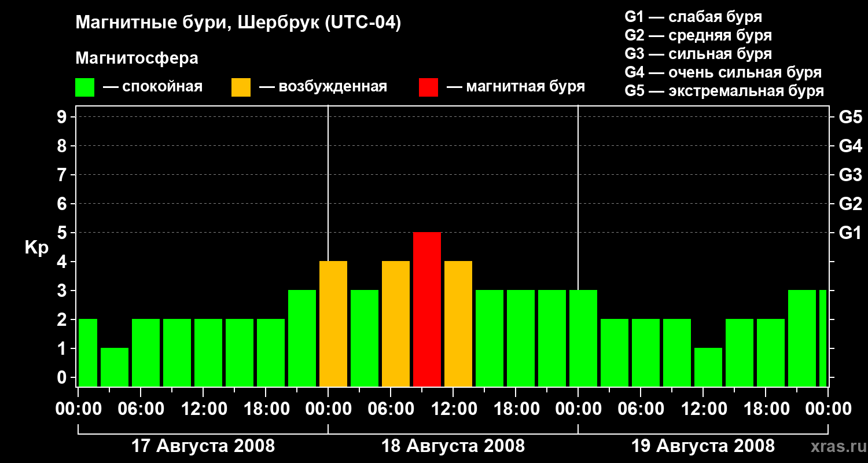Click the '17 Августа 2008' date label
The height and width of the screenshot is (463, 868).
coord(203,446)
